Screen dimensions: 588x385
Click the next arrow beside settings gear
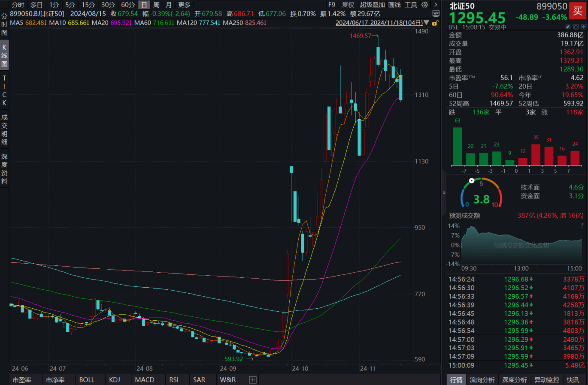[436, 5]
